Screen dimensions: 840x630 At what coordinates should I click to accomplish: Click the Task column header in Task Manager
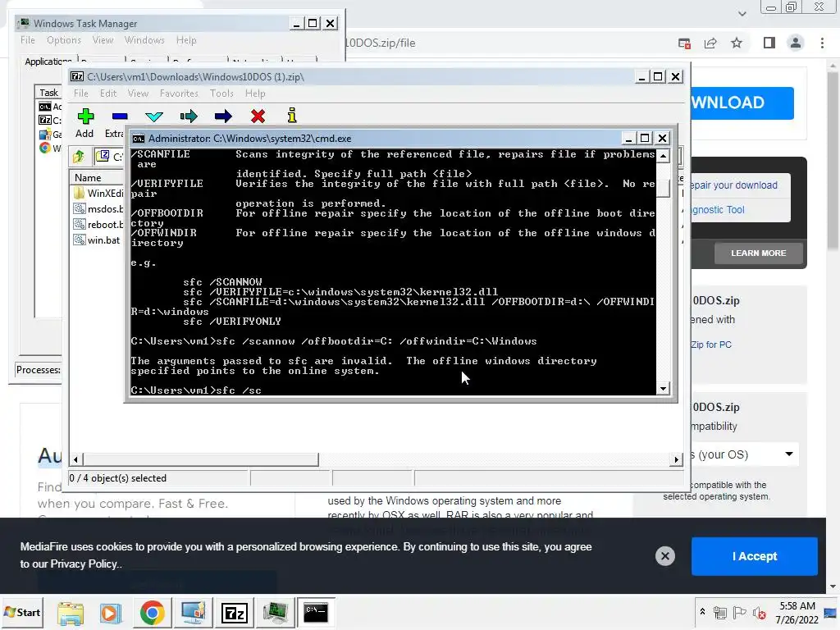[x=48, y=93]
